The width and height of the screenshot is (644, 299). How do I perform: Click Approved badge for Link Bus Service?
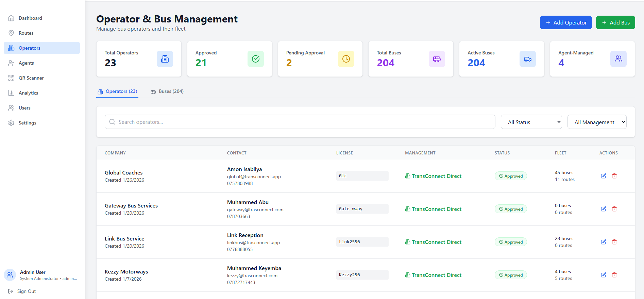pos(511,242)
